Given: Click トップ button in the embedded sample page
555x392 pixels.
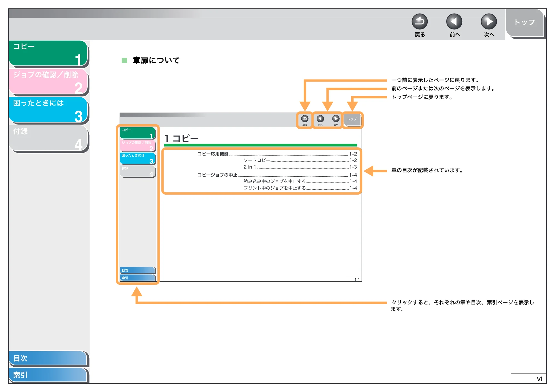Looking at the screenshot, I should 352,119.
